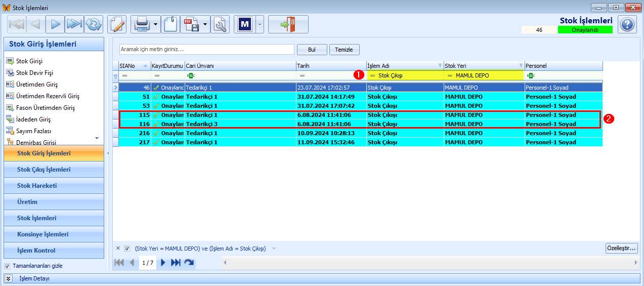Click the edit record pencil icon
Screen dimensions: 644x286
(117, 24)
